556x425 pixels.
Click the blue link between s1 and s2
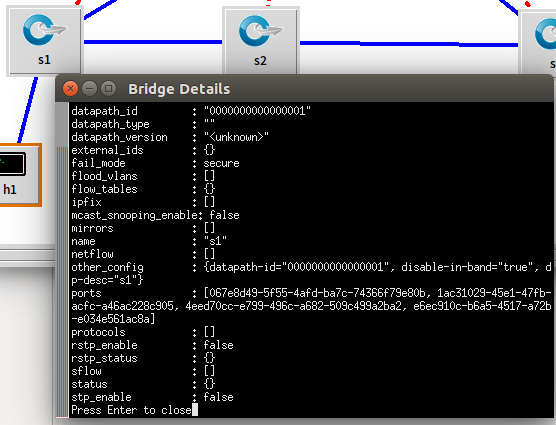(x=152, y=42)
